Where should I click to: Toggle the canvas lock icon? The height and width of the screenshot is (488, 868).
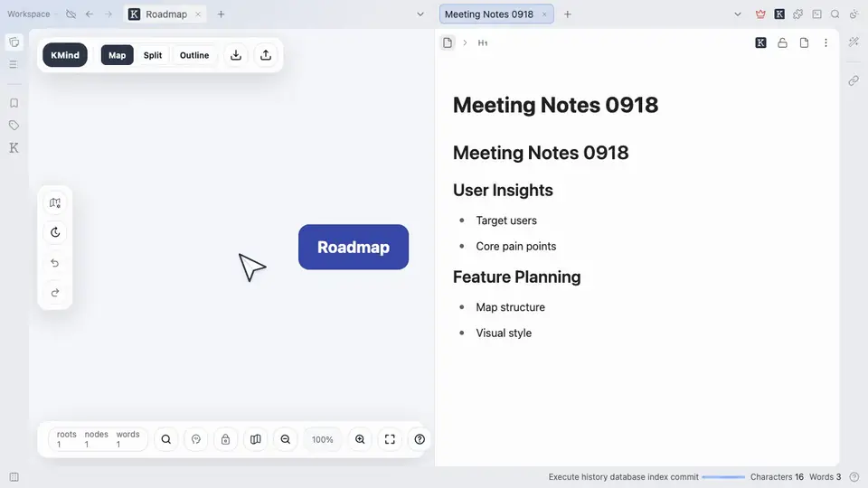click(225, 439)
